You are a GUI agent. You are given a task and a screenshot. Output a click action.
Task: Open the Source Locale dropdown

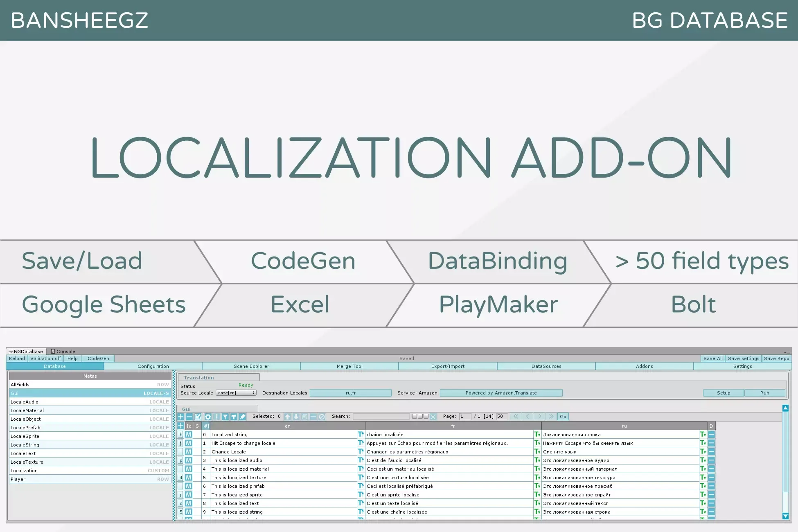(x=236, y=393)
